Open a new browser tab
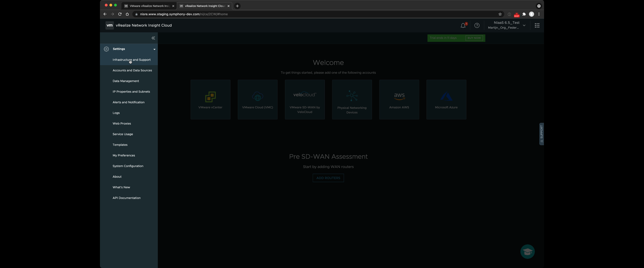 [237, 6]
